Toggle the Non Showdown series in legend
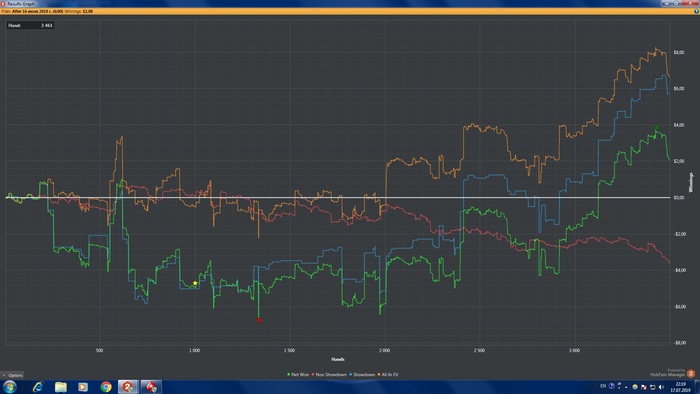The width and height of the screenshot is (700, 394). [x=329, y=374]
